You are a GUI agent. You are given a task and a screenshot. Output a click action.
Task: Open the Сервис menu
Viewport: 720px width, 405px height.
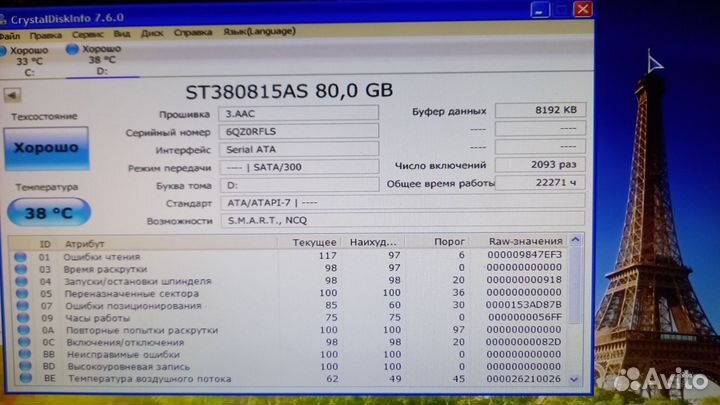pos(87,34)
